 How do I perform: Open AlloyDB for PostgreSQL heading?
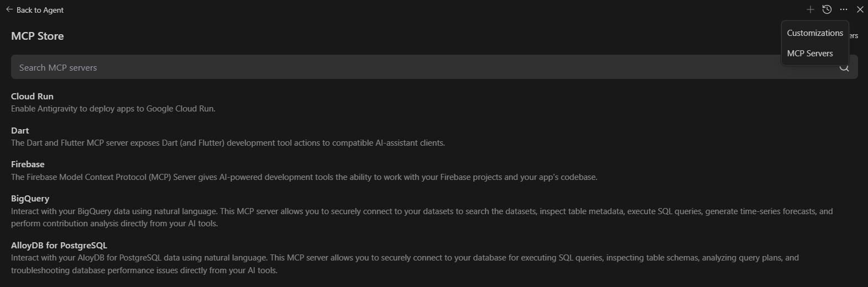pyautogui.click(x=59, y=245)
